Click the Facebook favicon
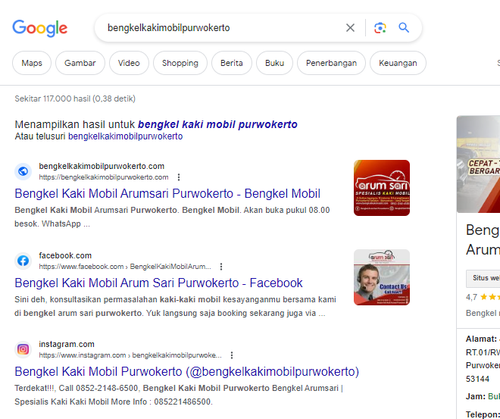Viewport: 500px width, 419px height. pos(23,261)
